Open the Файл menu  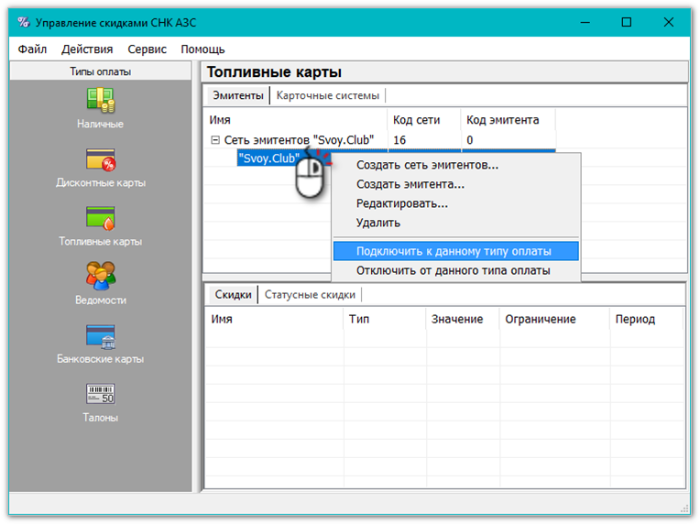pos(32,49)
